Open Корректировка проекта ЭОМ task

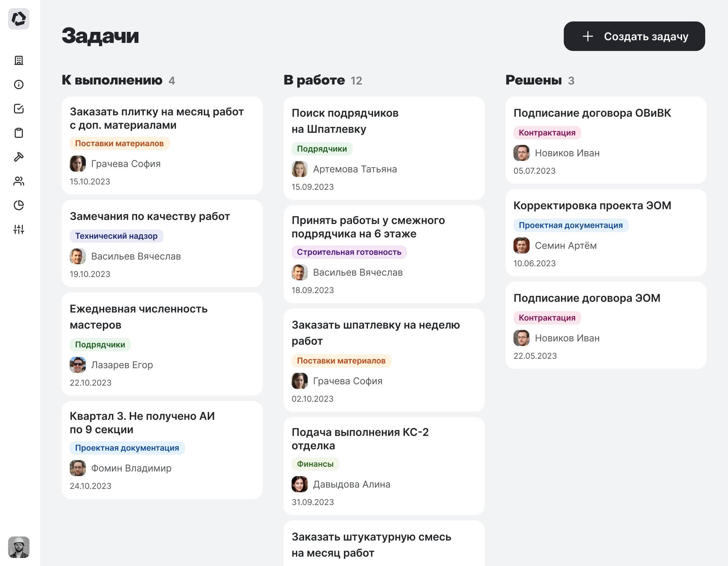tap(592, 206)
